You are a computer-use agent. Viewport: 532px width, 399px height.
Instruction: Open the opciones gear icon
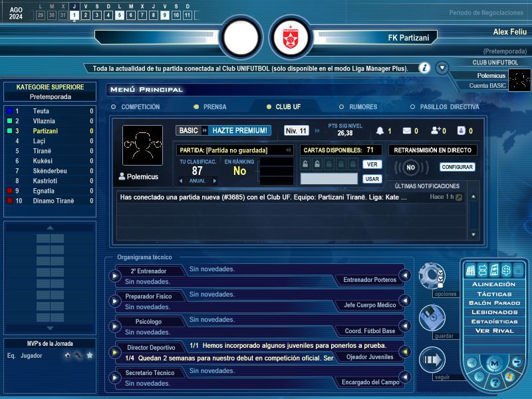(x=432, y=275)
